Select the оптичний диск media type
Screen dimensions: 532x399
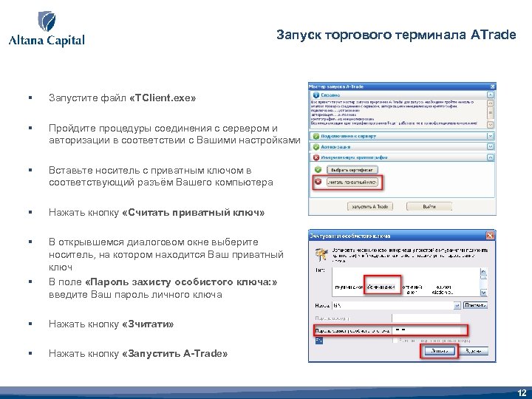click(412, 289)
